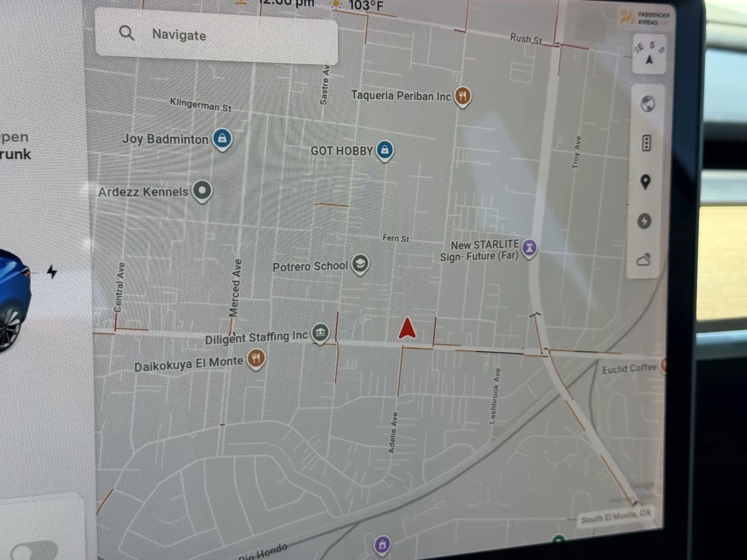The width and height of the screenshot is (747, 560).
Task: Open the Euclid Coffee label
Action: [629, 369]
